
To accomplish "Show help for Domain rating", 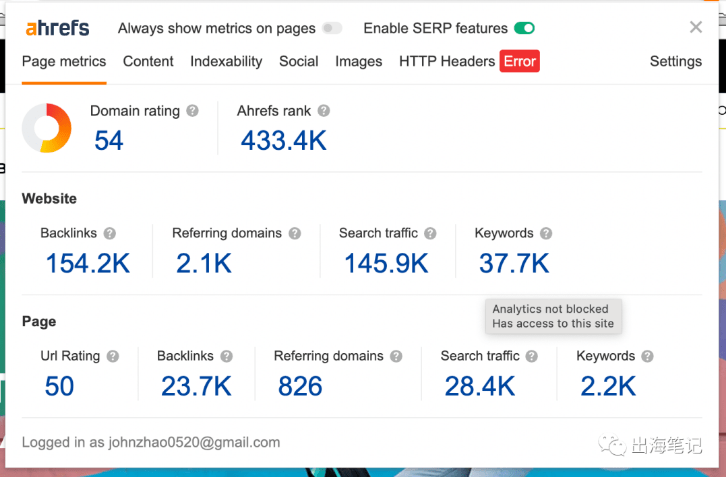I will pyautogui.click(x=192, y=111).
